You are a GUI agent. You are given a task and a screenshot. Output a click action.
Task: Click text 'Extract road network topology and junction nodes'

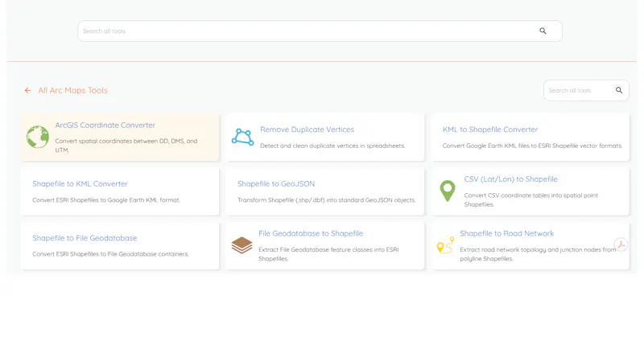point(530,249)
